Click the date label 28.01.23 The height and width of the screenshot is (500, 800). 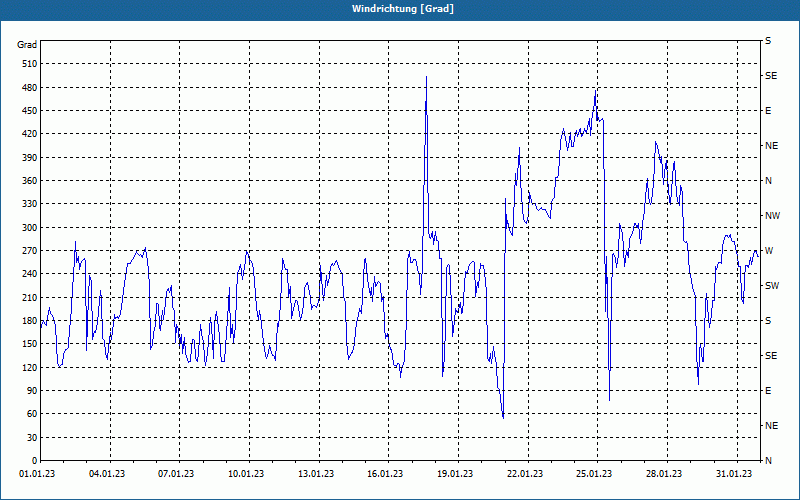[x=664, y=474]
